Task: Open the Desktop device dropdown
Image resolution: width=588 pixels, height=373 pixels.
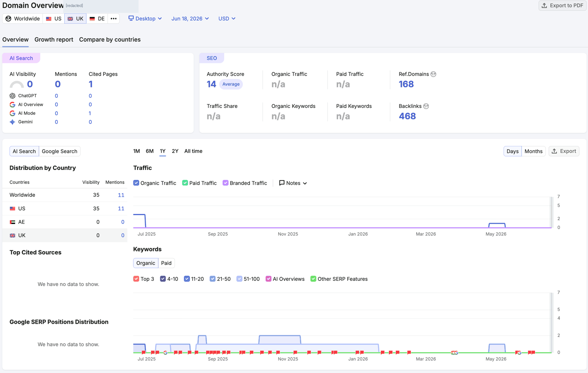Action: (145, 19)
